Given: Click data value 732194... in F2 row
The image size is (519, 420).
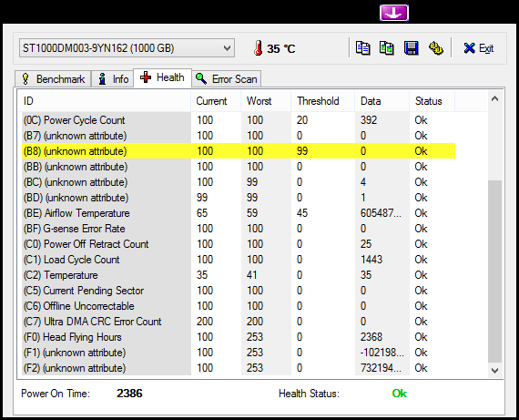Looking at the screenshot, I should [x=381, y=368].
